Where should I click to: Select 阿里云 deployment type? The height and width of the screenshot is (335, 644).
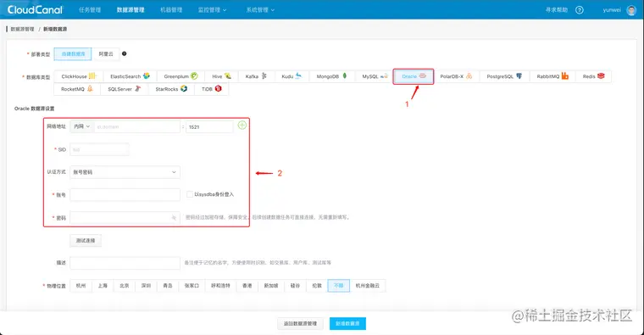tap(106, 53)
